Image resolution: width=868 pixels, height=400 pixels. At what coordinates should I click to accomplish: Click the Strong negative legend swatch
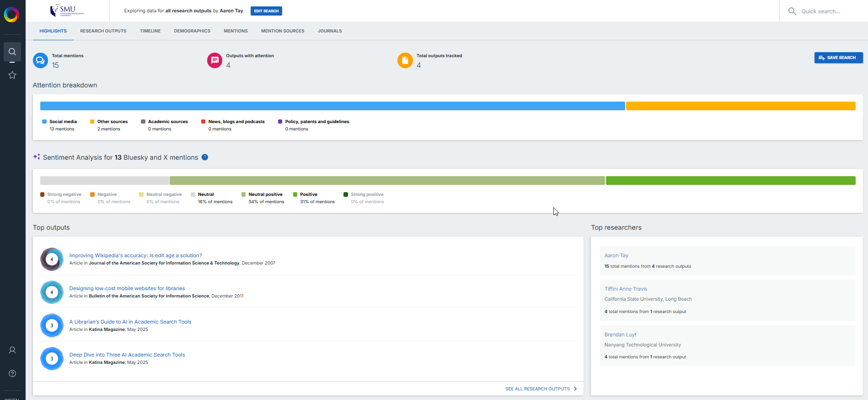click(x=43, y=195)
